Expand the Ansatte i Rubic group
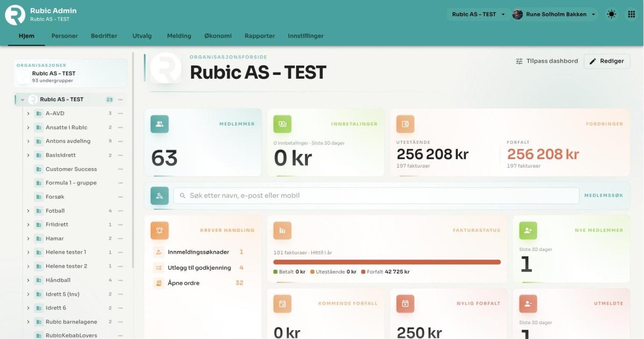Screen dimensions: 644x339 pyautogui.click(x=28, y=127)
